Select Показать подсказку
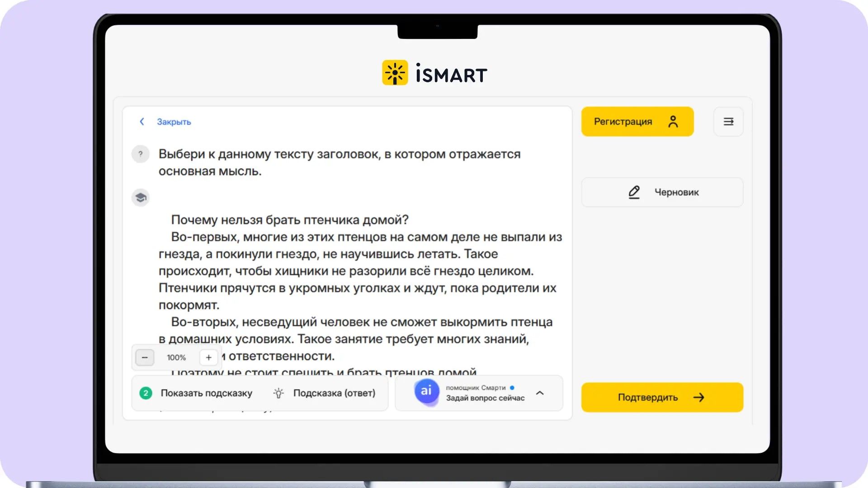 coord(207,393)
